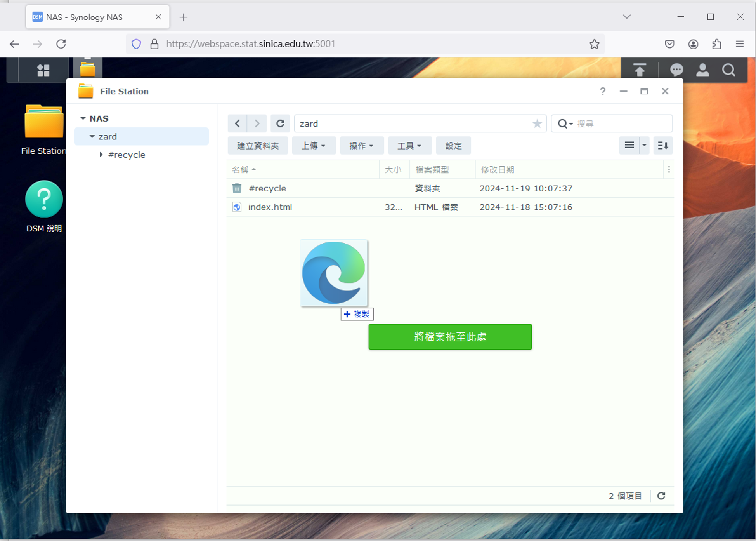Open the 操作 action dropdown
Viewport: 756px width, 541px height.
coord(361,146)
